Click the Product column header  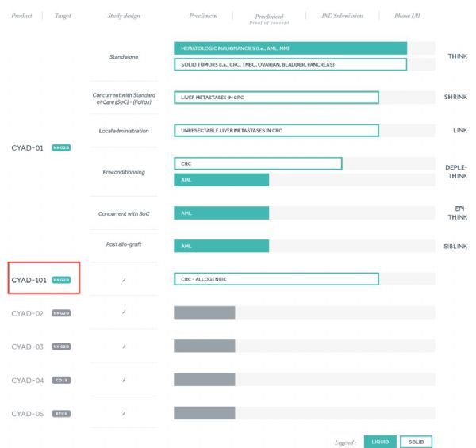click(21, 16)
